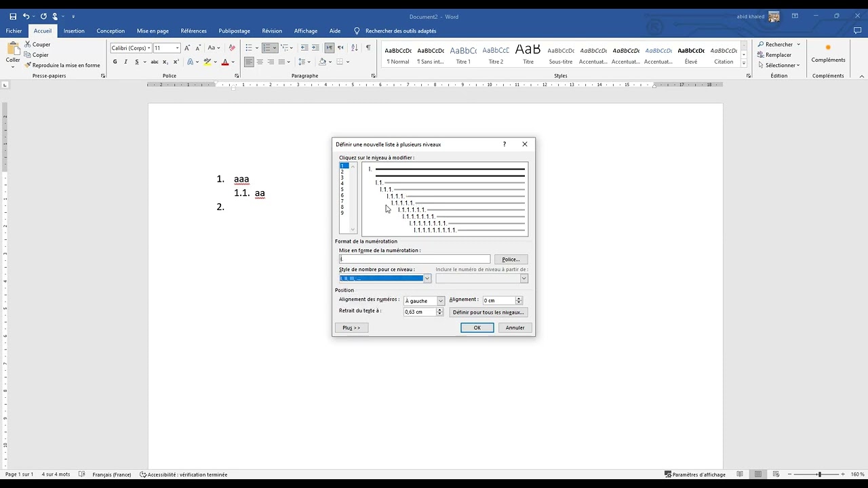Click the Save icon in title bar
Viewport: 868px width, 488px height.
coord(13,16)
